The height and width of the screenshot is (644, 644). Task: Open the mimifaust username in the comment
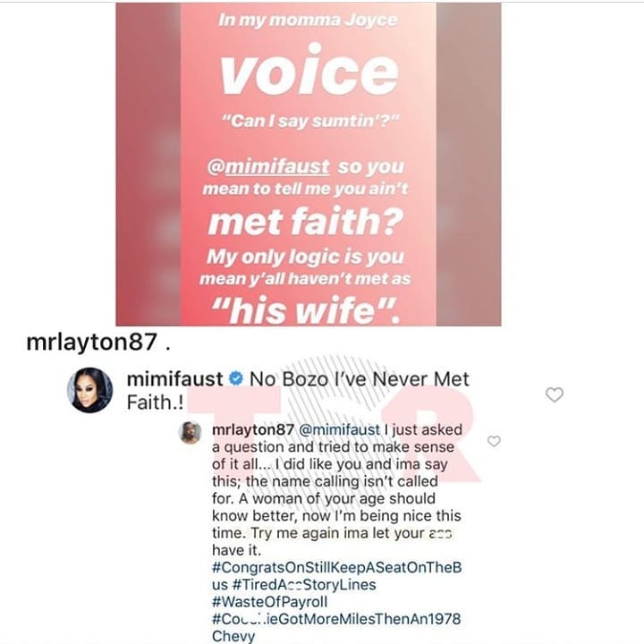tap(175, 378)
